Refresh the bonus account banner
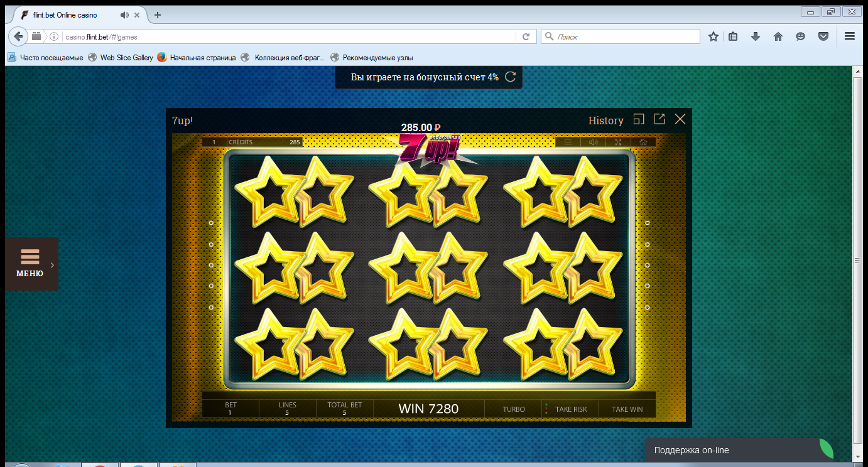This screenshot has height=467, width=868. coord(511,77)
